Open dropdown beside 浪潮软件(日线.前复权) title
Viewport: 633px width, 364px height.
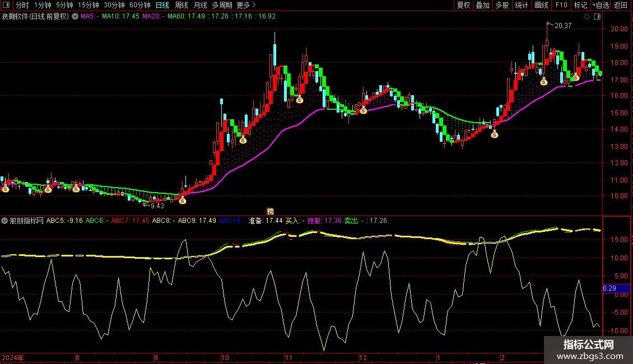[75, 16]
